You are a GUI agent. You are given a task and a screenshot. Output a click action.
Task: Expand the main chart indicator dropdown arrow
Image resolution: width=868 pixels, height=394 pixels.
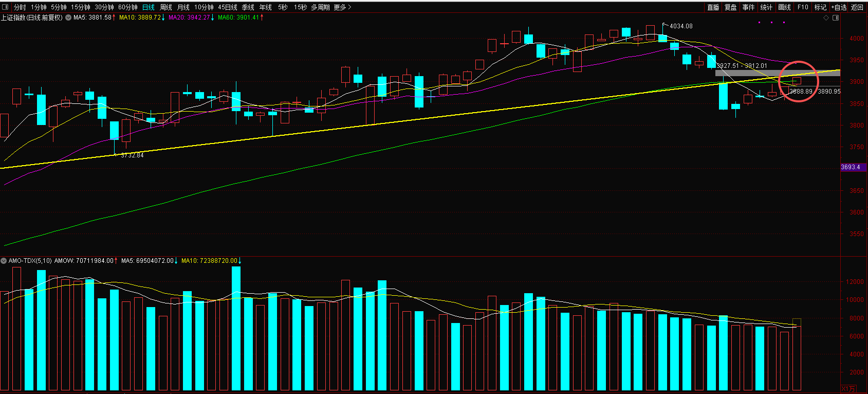[68, 17]
